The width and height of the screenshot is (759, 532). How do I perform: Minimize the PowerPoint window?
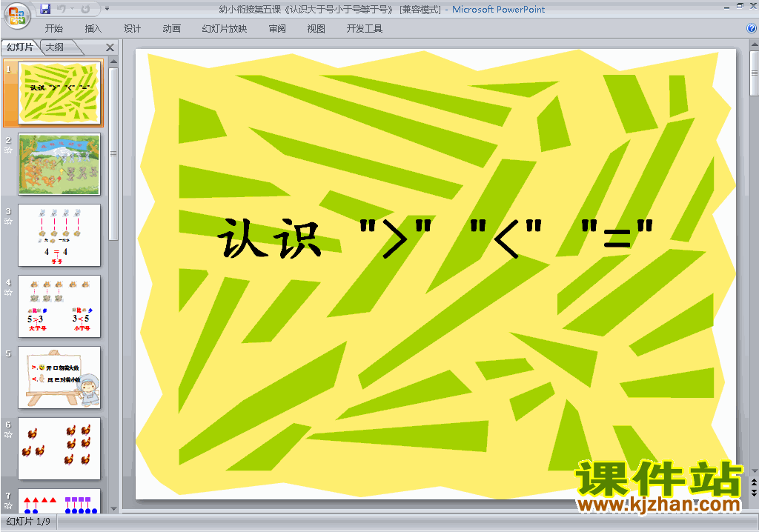point(727,7)
